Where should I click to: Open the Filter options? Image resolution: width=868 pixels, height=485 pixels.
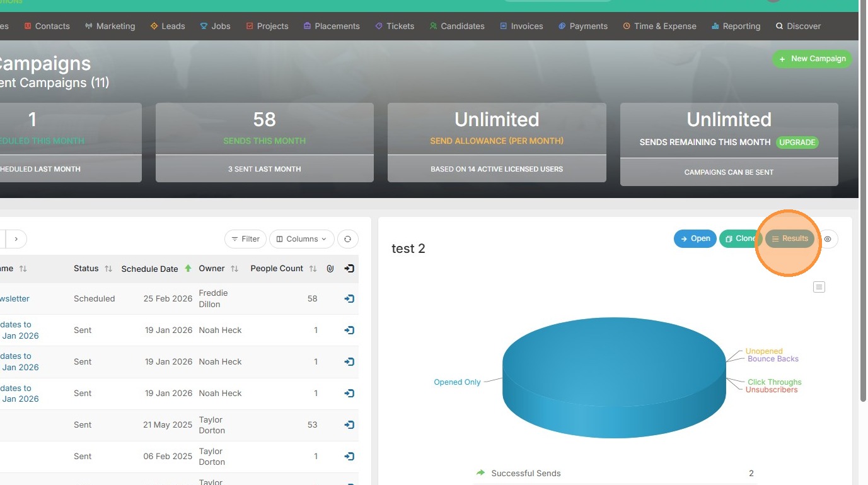(x=245, y=239)
